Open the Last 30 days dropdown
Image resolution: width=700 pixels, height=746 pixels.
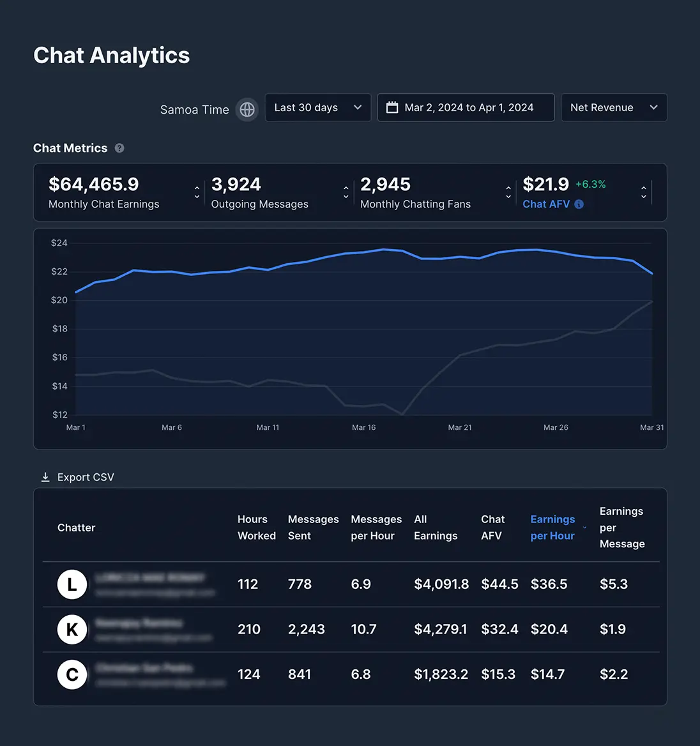[x=317, y=107]
